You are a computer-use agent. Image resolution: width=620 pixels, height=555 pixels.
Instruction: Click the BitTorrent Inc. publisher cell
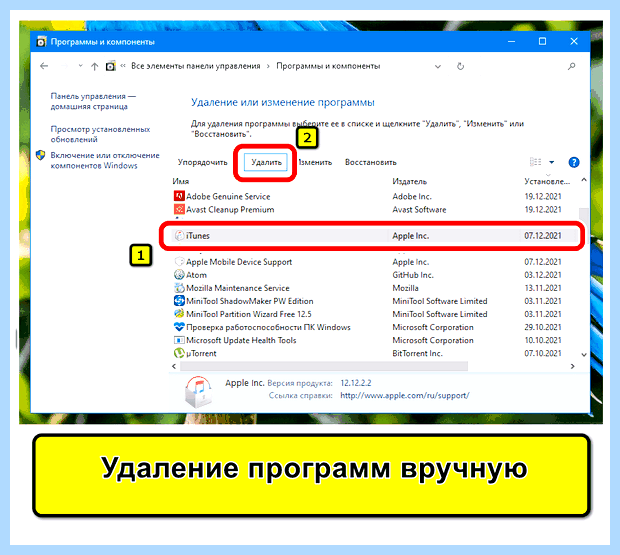coord(417,353)
